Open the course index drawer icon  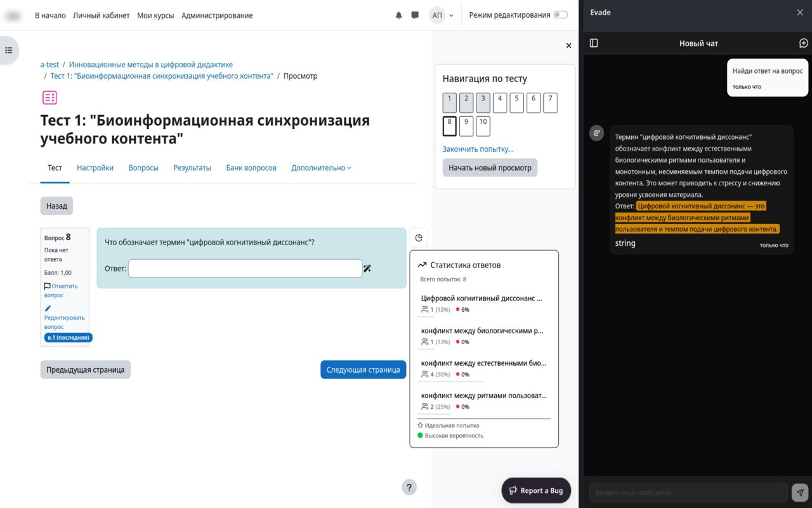(x=9, y=50)
